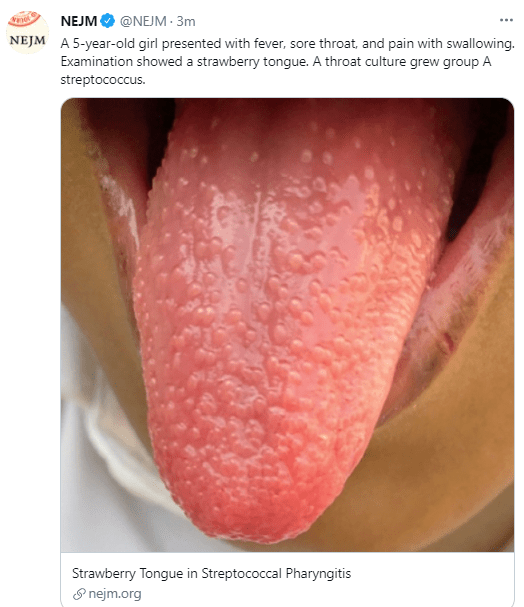Screen dimensions: 524x607
Task: Click the word 'streptococcus.' in the tweet
Action: click(103, 80)
